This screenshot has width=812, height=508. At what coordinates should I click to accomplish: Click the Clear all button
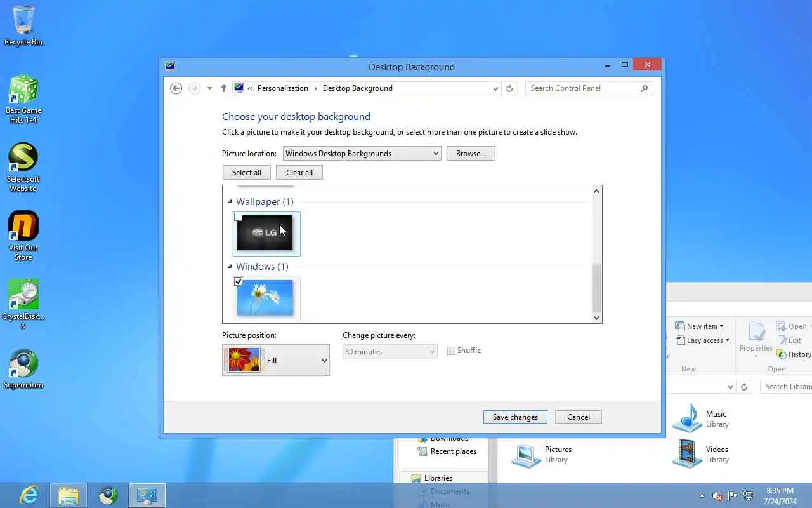(x=299, y=173)
